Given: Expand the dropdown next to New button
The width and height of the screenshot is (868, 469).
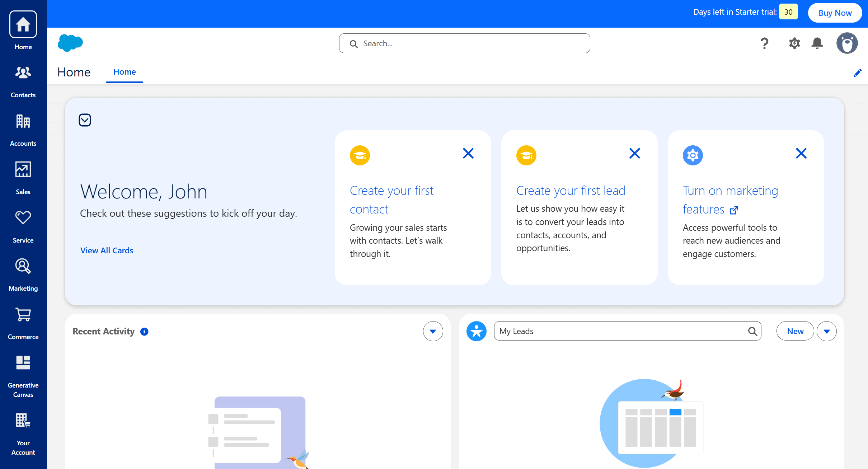Looking at the screenshot, I should point(826,331).
